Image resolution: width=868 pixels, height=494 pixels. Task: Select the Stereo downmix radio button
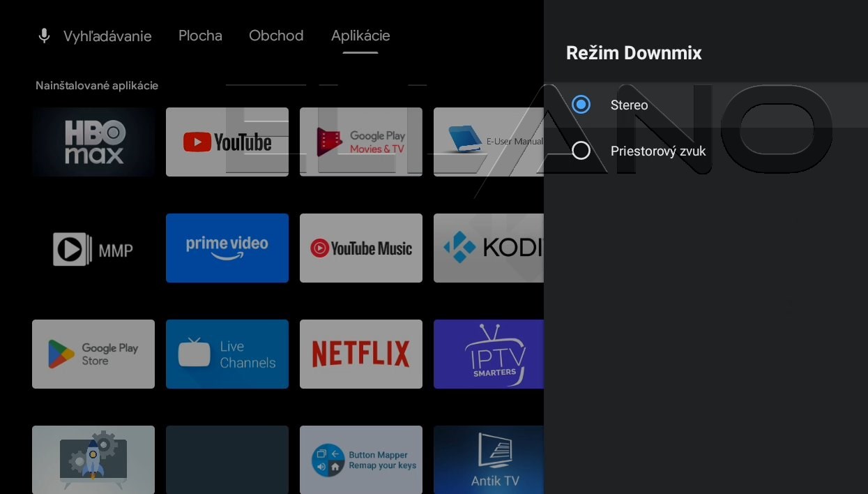pyautogui.click(x=581, y=105)
